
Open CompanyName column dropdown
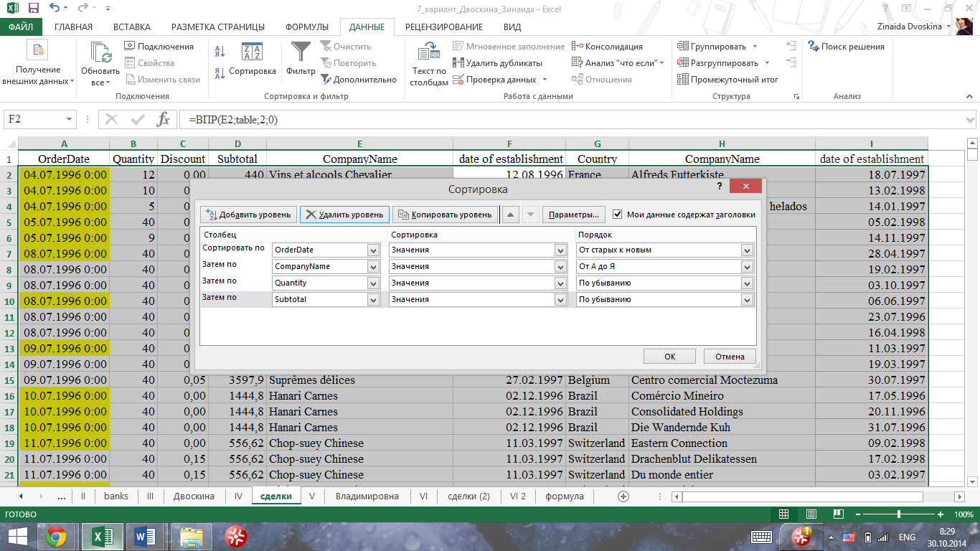pos(373,267)
